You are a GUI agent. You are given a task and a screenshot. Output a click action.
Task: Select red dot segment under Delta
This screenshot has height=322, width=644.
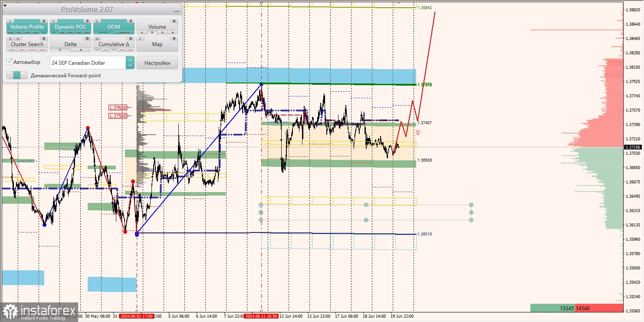(81, 50)
